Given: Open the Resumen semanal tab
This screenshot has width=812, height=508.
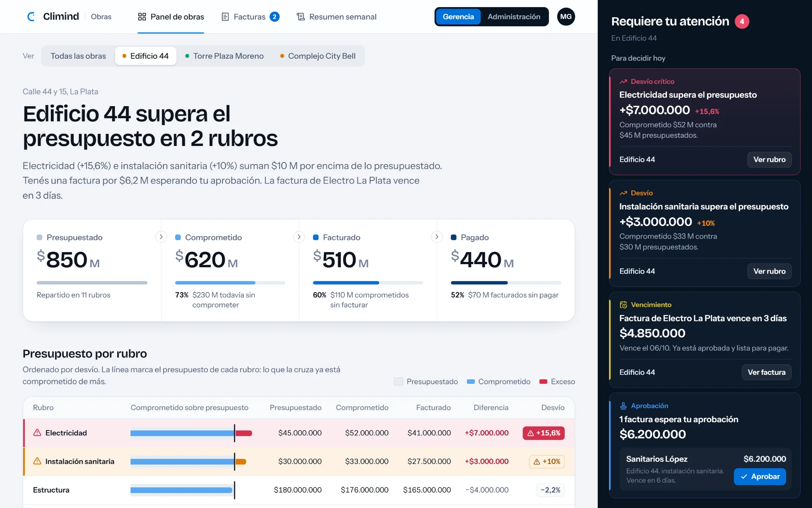Looking at the screenshot, I should 336,17.
